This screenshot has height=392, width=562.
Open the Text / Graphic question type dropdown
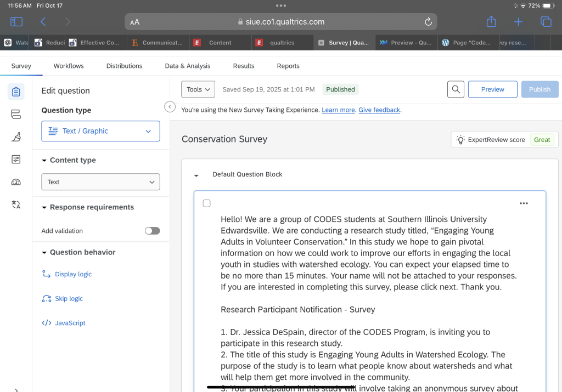pyautogui.click(x=101, y=131)
